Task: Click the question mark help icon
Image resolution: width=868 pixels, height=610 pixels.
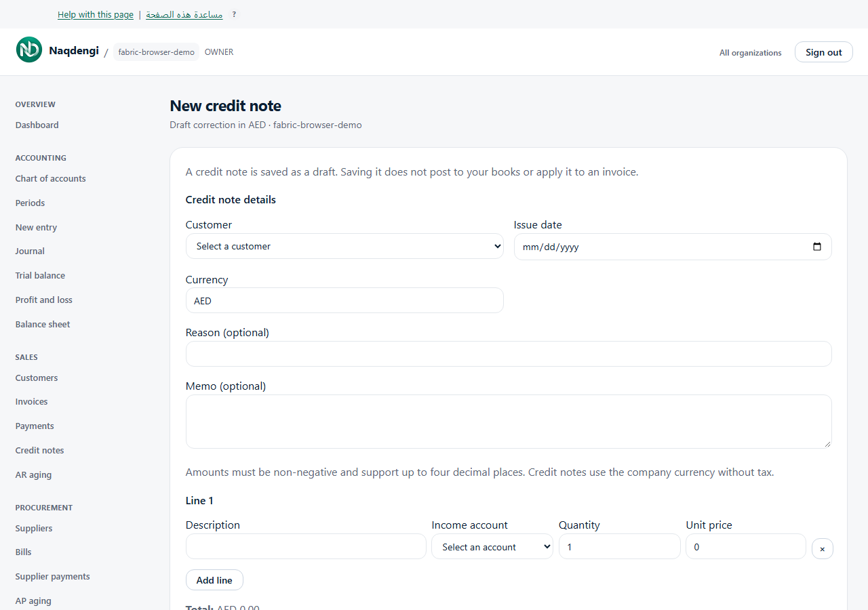Action: click(x=234, y=14)
